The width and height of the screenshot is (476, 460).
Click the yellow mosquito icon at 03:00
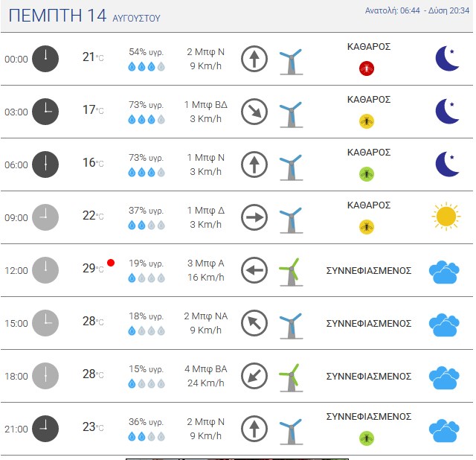367,121
